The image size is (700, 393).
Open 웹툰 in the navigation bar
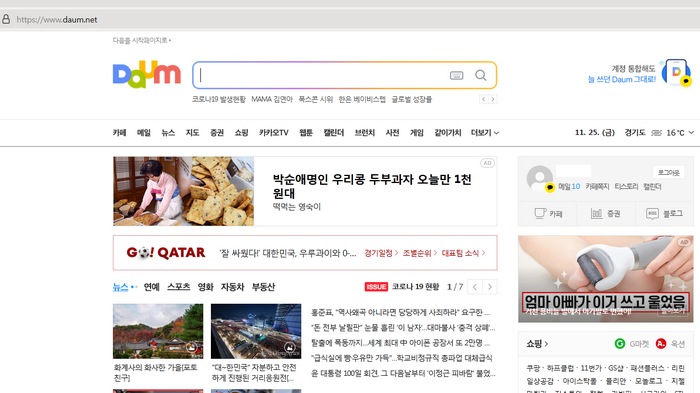[306, 133]
